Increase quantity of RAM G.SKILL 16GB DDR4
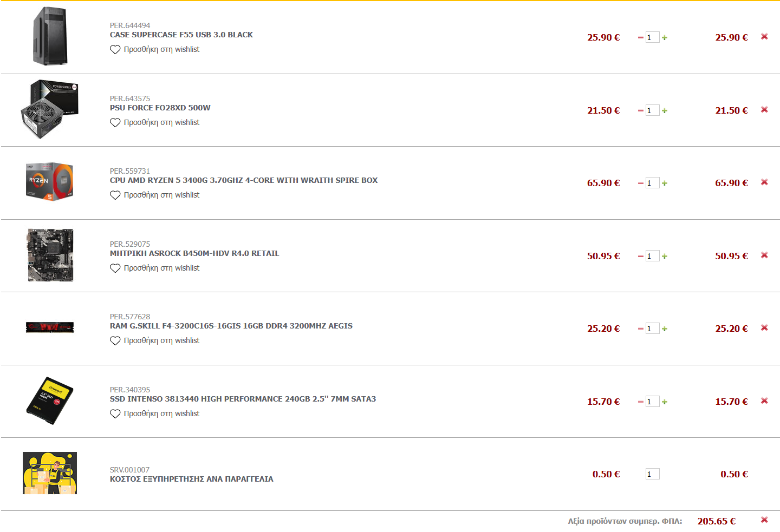780x532 pixels. click(665, 329)
